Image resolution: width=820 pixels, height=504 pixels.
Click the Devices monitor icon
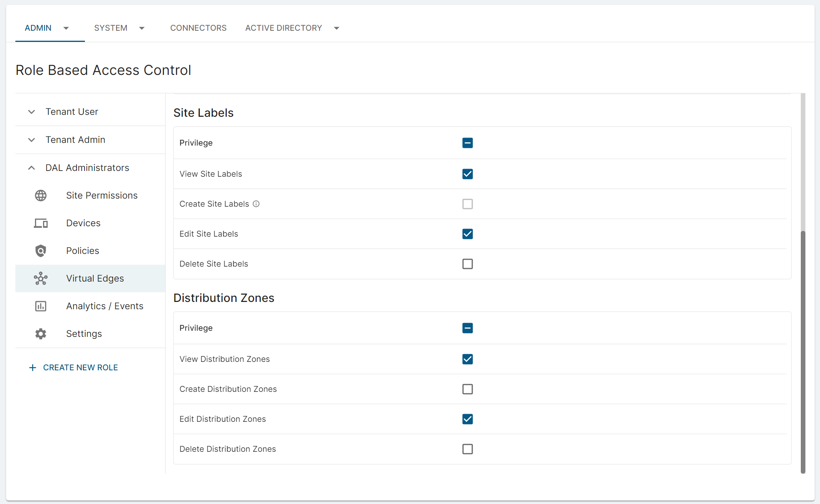click(x=41, y=223)
